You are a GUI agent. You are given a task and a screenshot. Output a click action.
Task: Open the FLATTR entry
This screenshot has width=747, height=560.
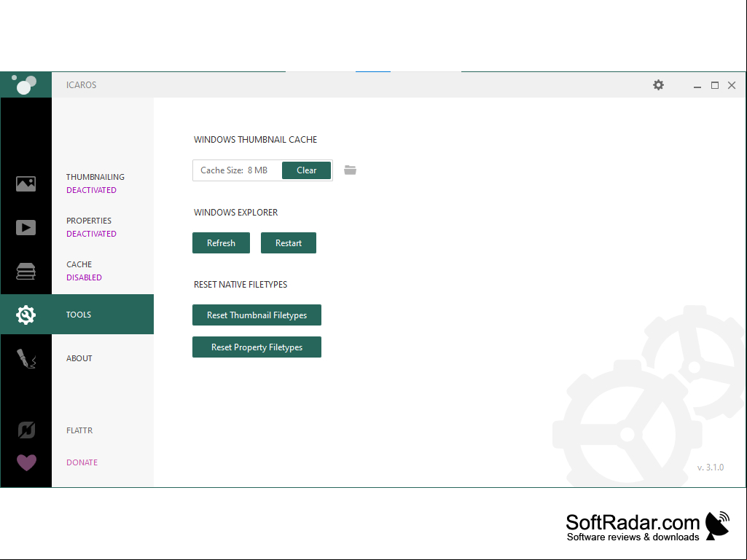point(79,430)
